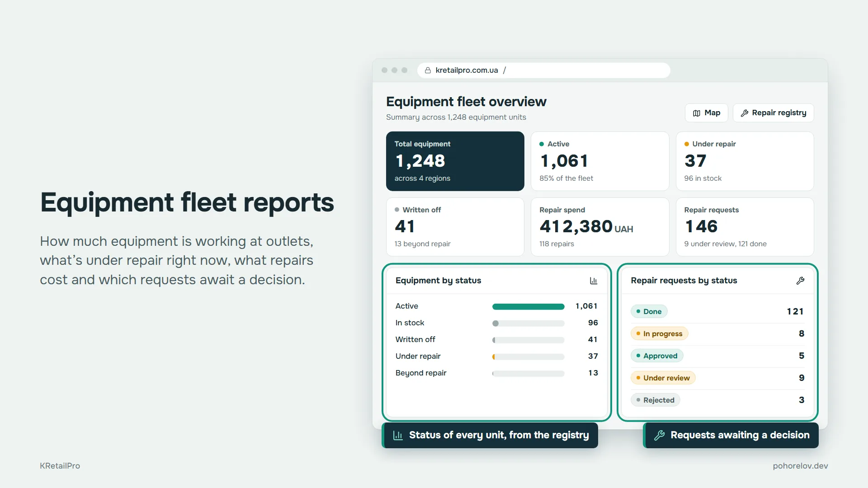Select the Approved status badge

pos(656,356)
